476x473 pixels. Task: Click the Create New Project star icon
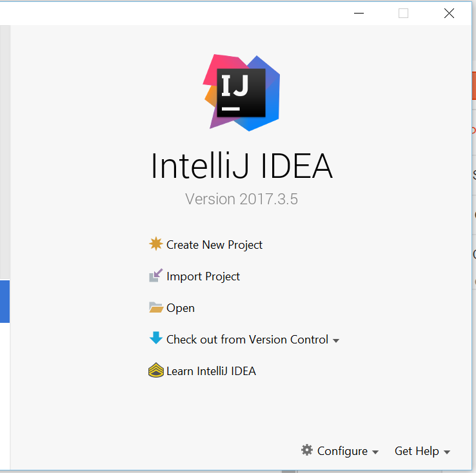tap(155, 244)
